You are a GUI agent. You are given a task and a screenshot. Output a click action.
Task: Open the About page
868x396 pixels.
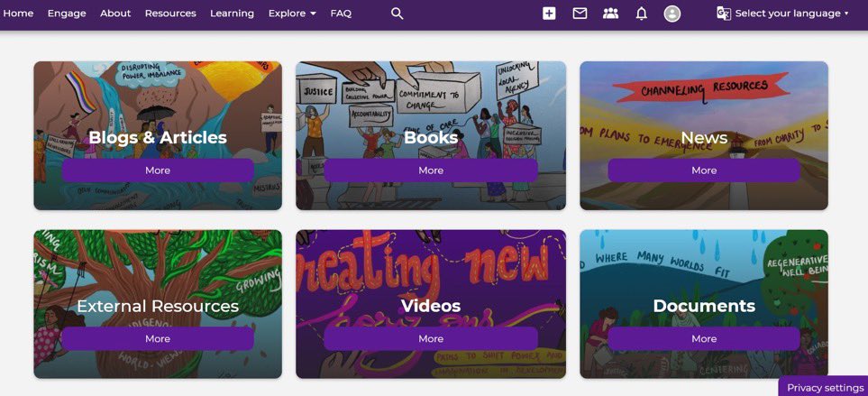click(115, 14)
